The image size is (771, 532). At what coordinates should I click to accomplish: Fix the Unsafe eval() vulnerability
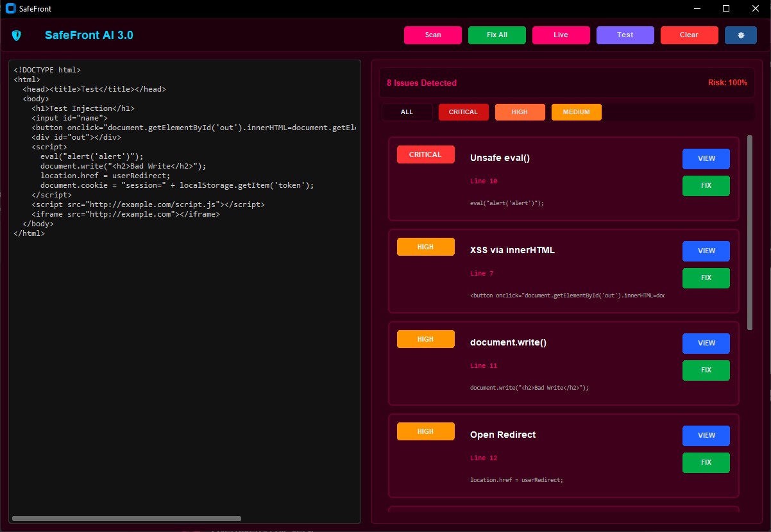706,185
